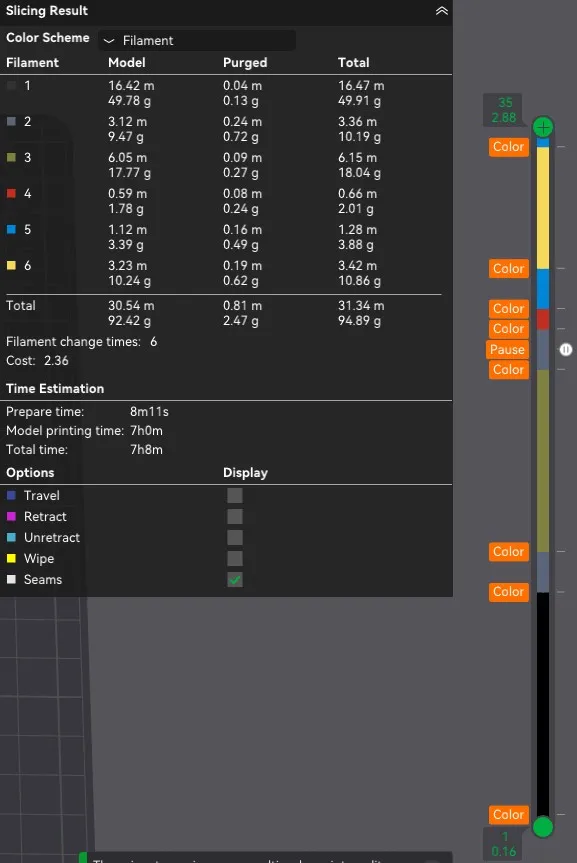
Task: Click the Filament change times value 6
Action: tap(154, 342)
